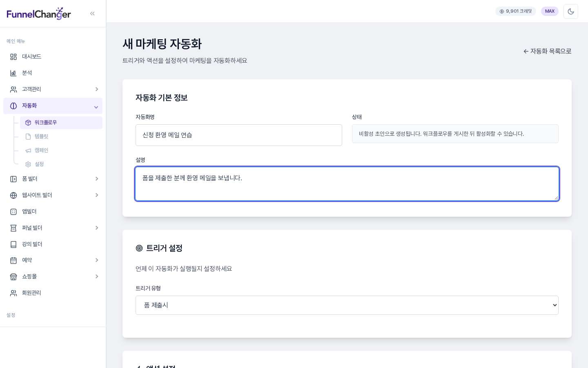
Task: Expand the 쇼핑몰 submenu chevron
Action: [x=97, y=276]
